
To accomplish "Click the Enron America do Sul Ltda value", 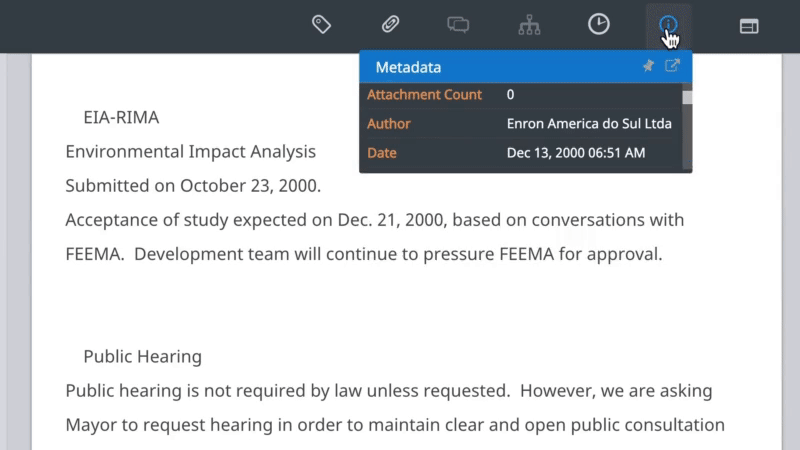I will point(589,123).
